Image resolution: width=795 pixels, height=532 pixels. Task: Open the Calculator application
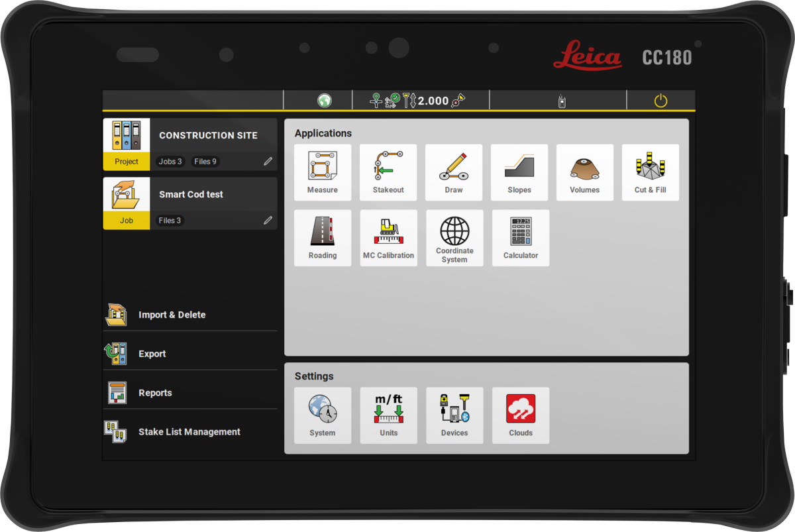pyautogui.click(x=520, y=238)
